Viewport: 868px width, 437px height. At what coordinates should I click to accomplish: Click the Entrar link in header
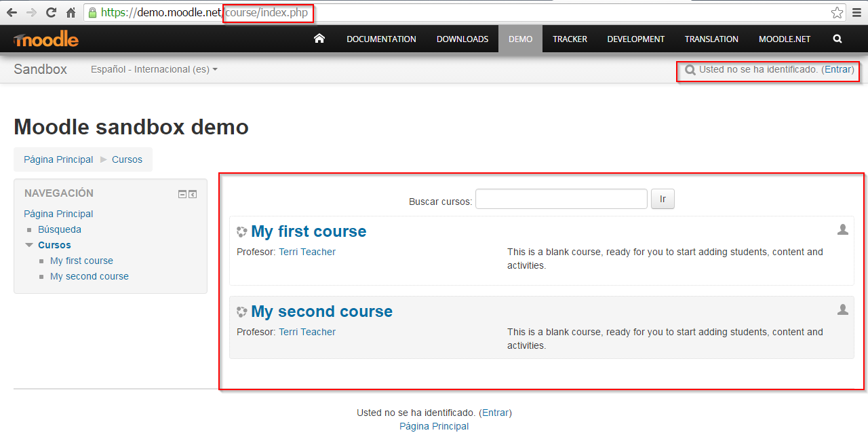[x=838, y=69]
